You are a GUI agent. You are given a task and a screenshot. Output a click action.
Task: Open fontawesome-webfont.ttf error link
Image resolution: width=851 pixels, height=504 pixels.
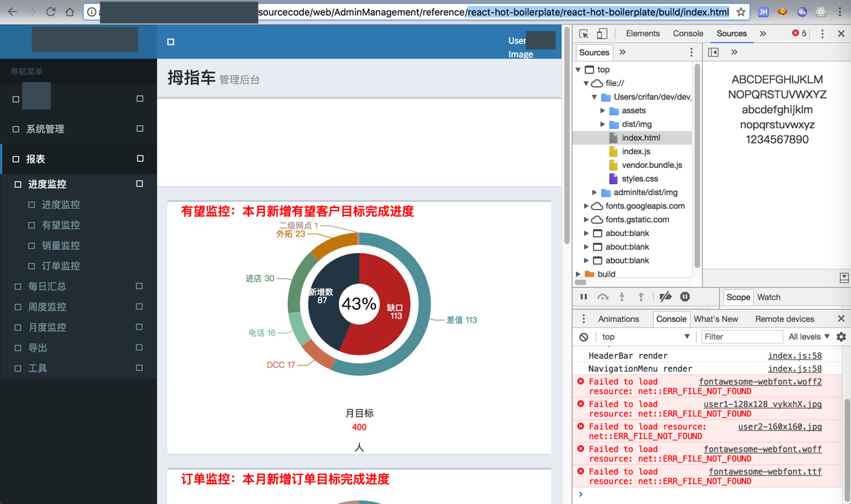765,472
